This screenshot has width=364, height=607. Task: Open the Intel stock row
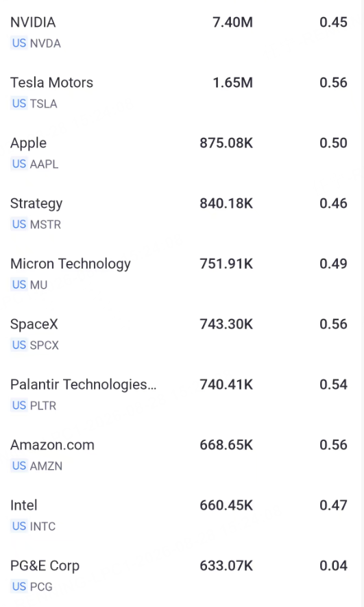tap(182, 515)
